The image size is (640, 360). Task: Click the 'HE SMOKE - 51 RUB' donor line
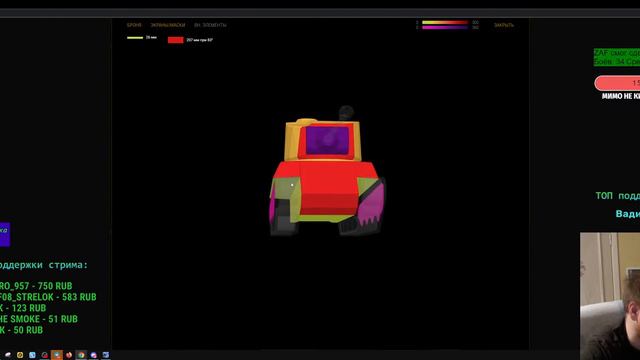point(39,319)
